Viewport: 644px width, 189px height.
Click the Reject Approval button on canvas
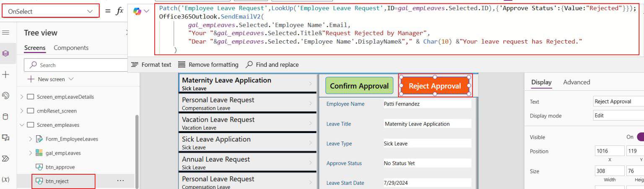coord(435,86)
